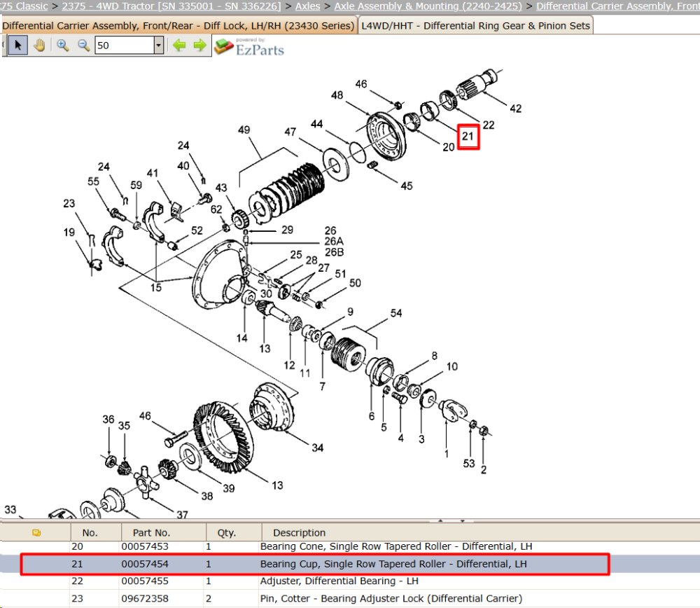
Task: Click callout 48 on the diagram
Action: coord(337,95)
